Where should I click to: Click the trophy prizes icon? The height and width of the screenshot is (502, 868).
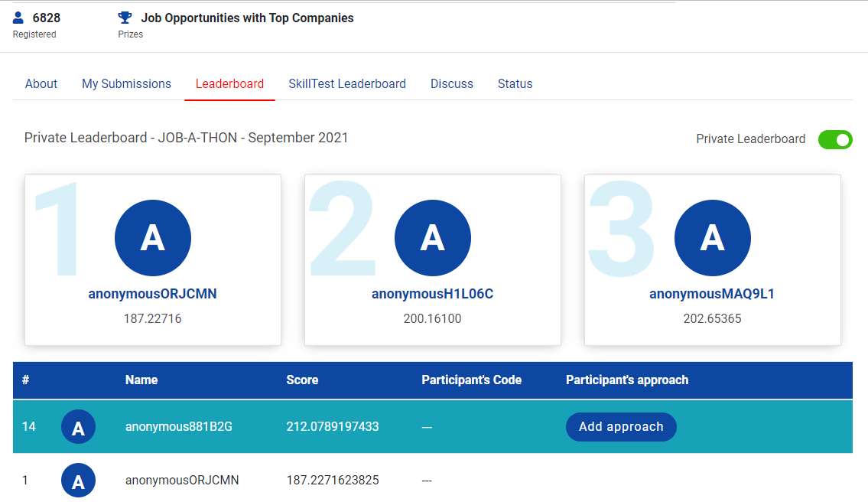click(x=125, y=18)
